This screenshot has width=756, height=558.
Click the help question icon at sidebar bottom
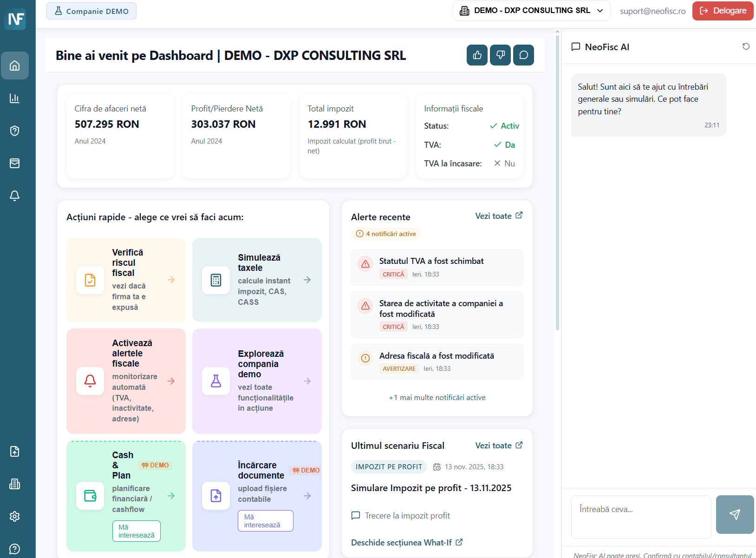click(15, 549)
